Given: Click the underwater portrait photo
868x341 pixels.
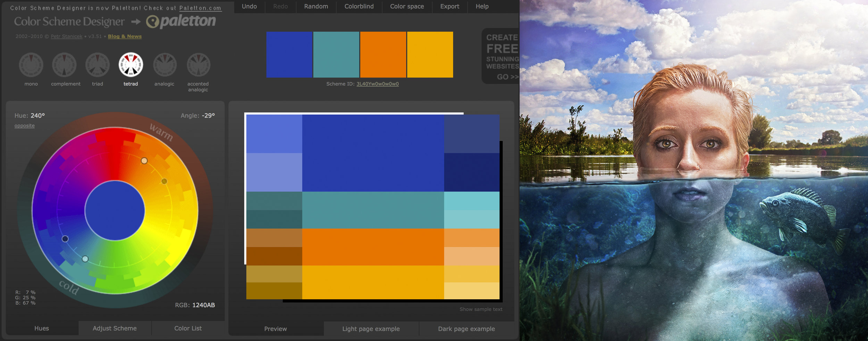Looking at the screenshot, I should click(x=694, y=170).
